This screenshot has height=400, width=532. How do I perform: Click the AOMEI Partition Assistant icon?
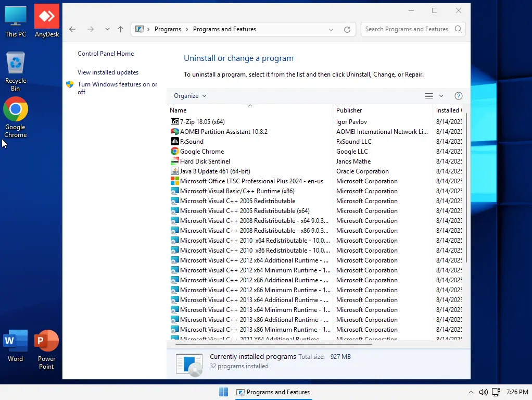click(175, 131)
